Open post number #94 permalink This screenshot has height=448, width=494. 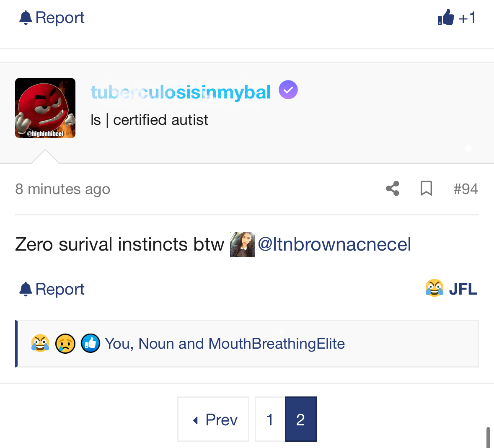pos(466,189)
